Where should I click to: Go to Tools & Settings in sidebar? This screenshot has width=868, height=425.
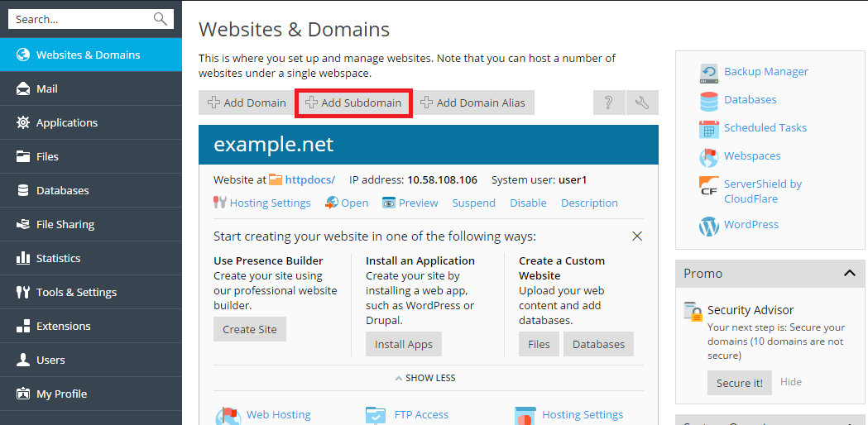76,292
